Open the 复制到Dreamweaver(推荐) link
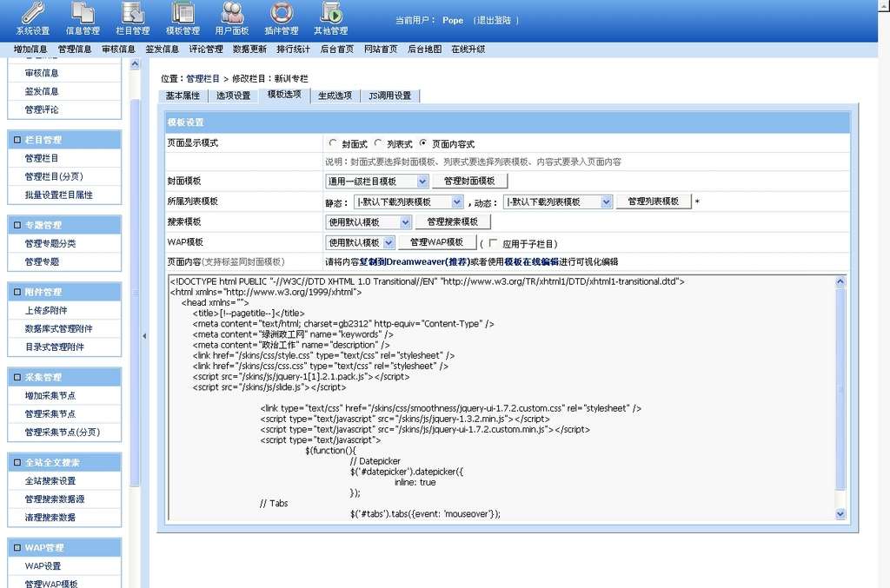 pos(415,262)
